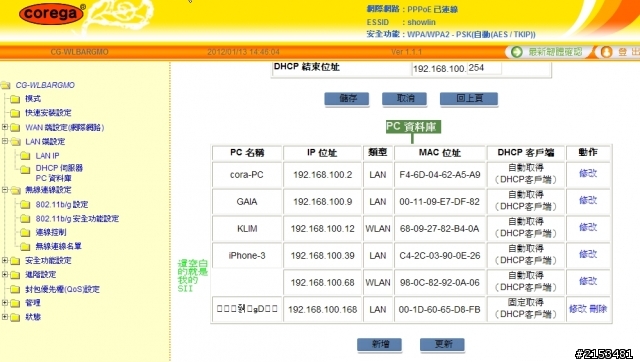Click the DHCP 伺服器 folder icon
This screenshot has width=640, height=362.
click(25, 169)
